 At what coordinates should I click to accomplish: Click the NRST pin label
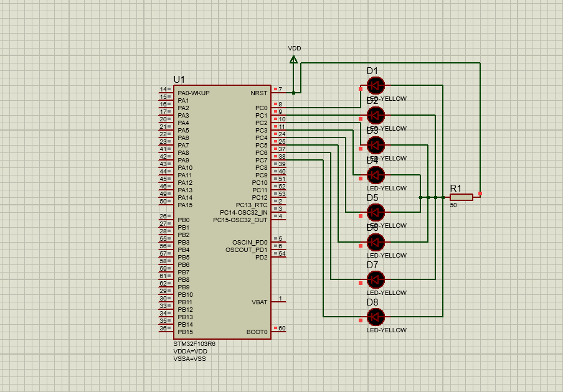(x=259, y=93)
